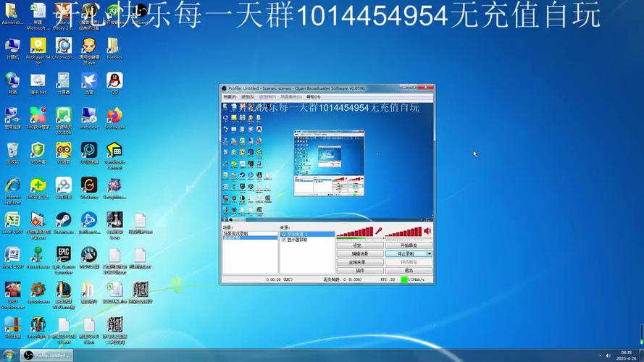
Task: Mute the microphone icon in OBS
Action: click(x=378, y=231)
